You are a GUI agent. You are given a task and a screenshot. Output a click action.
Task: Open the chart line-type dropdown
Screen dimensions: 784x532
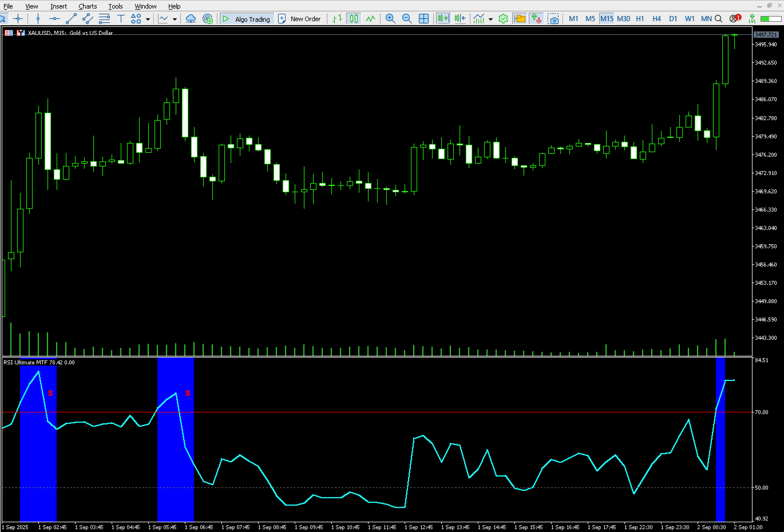(164, 19)
